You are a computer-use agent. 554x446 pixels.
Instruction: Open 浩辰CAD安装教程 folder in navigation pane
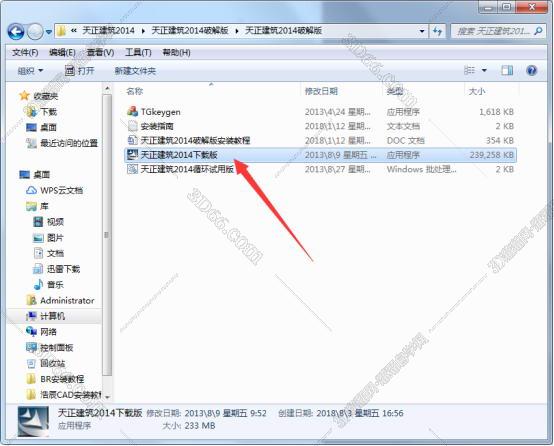(x=64, y=395)
